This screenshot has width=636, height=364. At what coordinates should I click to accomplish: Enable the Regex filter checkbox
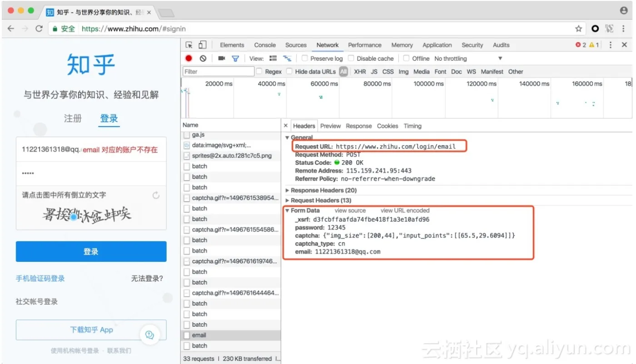coord(259,71)
